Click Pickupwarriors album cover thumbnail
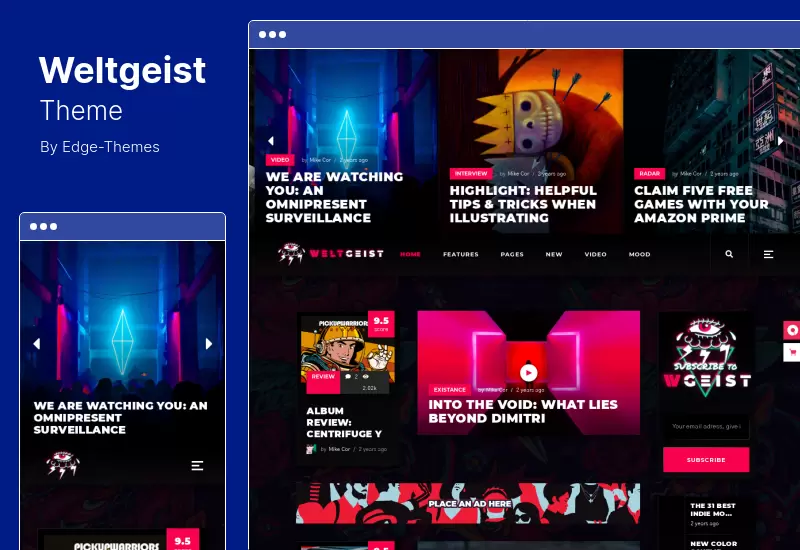Screen dimensions: 800x550 coord(348,349)
